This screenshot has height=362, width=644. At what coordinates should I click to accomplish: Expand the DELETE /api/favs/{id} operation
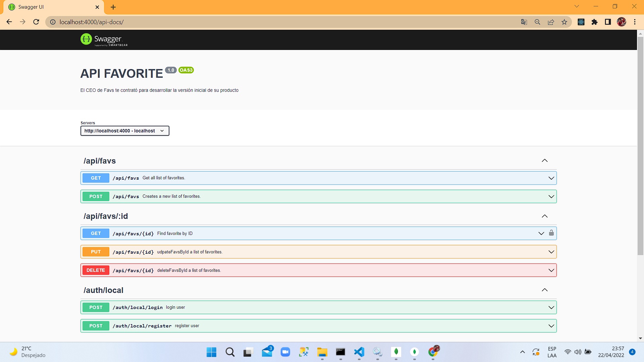551,270
